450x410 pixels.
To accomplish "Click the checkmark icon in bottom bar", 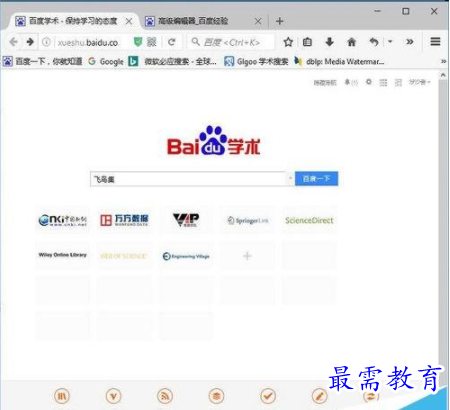I will point(268,396).
